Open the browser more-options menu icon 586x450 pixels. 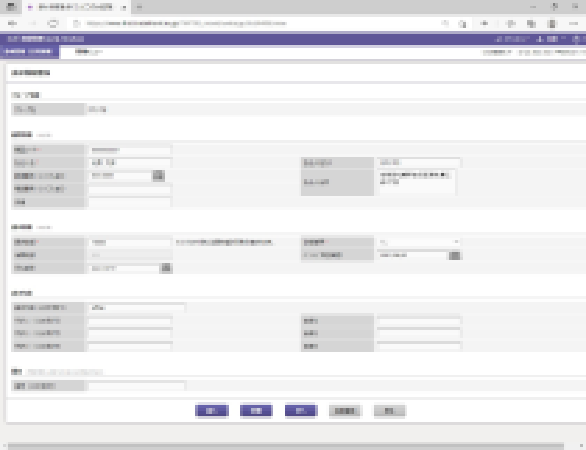click(574, 24)
